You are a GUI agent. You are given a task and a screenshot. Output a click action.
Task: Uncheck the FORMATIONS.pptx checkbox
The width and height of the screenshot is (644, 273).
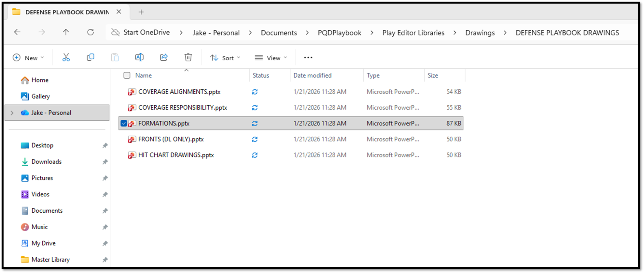click(124, 123)
